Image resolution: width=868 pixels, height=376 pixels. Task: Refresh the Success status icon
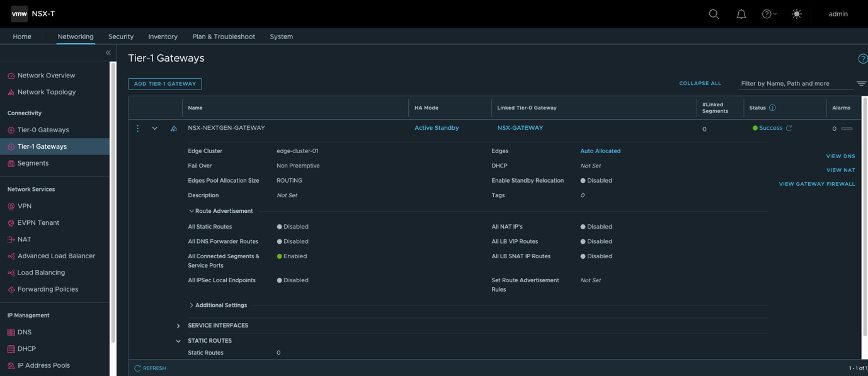point(789,128)
